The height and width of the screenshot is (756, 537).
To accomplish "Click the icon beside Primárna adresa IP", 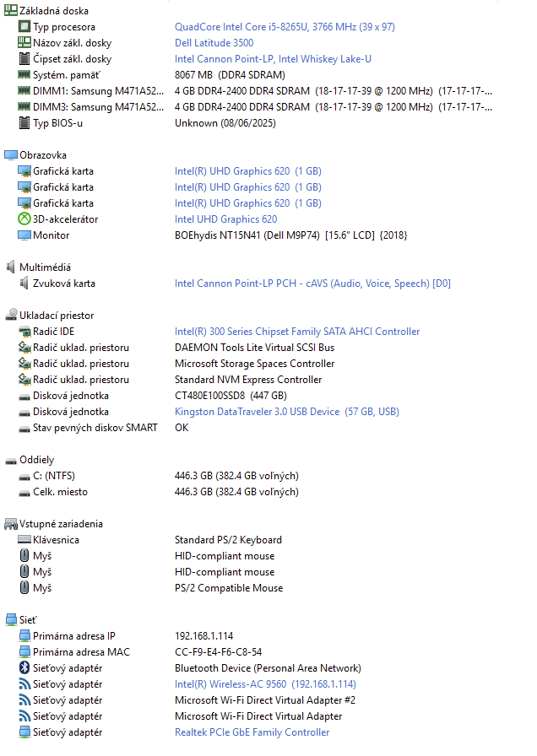I will click(x=24, y=636).
